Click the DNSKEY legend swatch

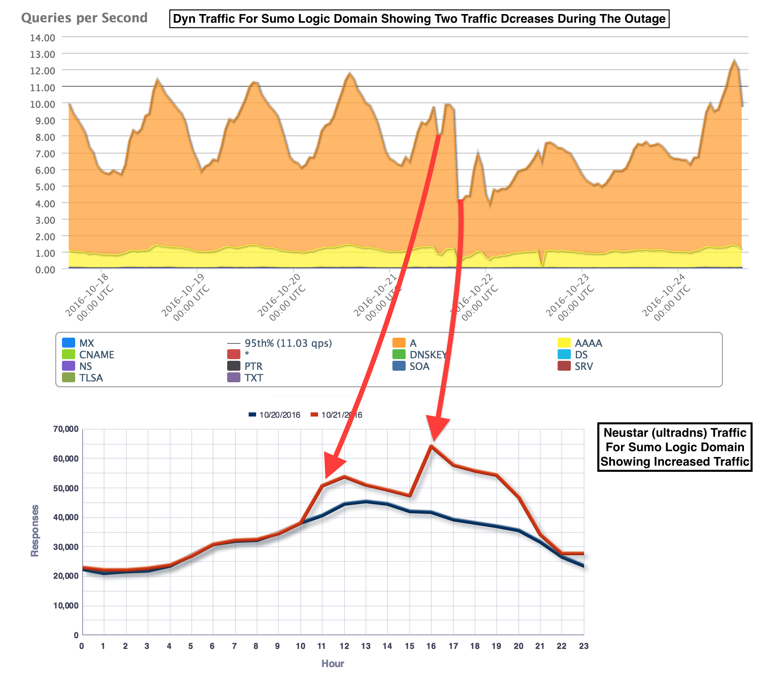click(x=399, y=354)
